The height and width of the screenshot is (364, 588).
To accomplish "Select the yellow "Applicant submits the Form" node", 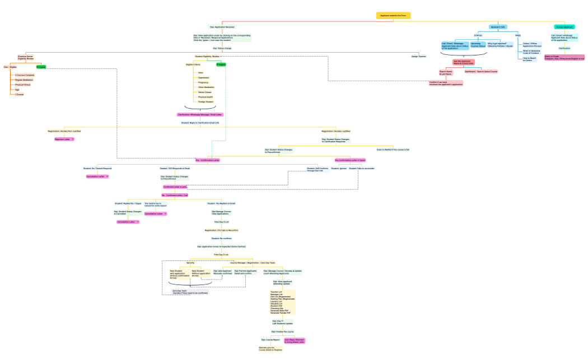I will tap(393, 16).
